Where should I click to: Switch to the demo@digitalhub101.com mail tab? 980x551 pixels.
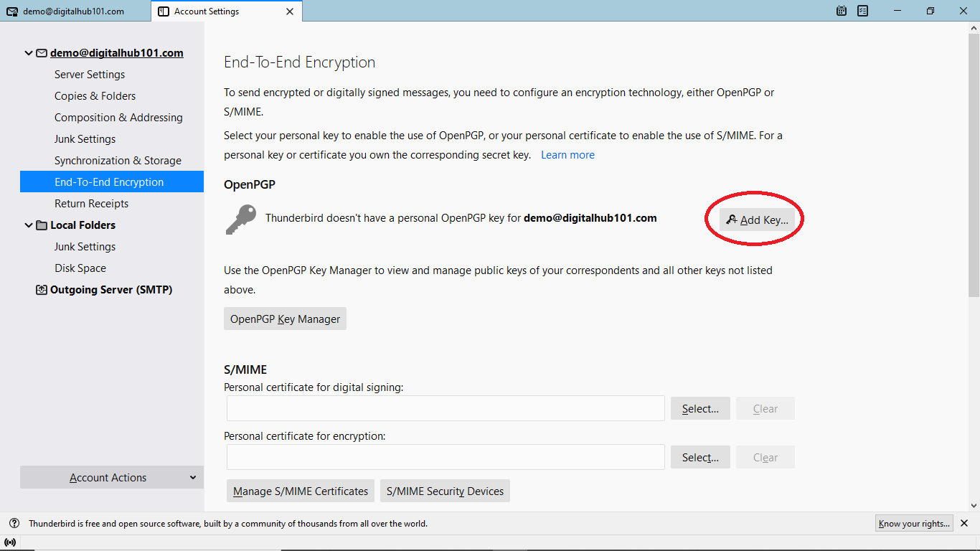pyautogui.click(x=75, y=11)
